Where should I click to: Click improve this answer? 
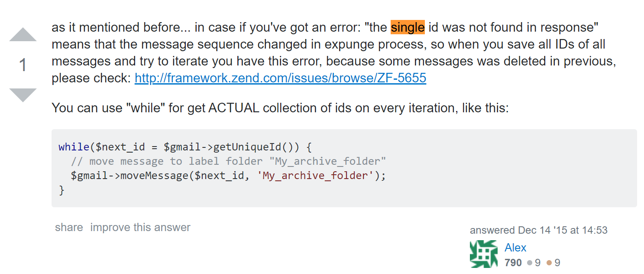140,227
